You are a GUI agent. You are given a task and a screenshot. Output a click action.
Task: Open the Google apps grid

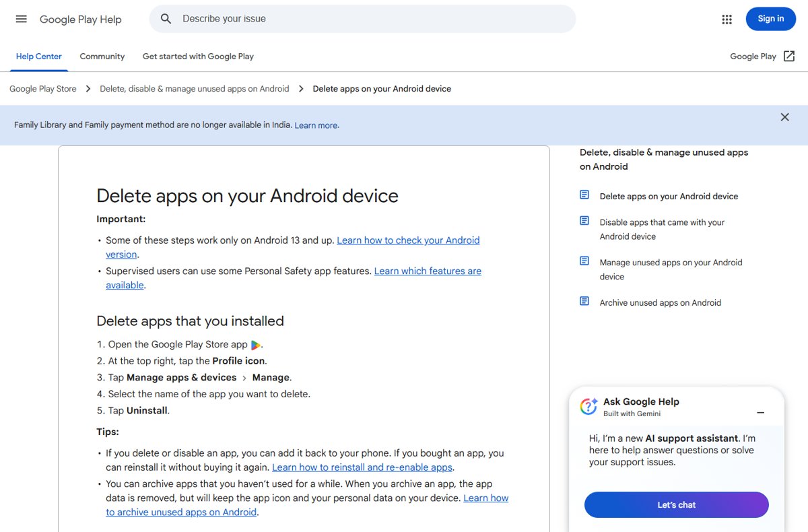[x=727, y=20]
